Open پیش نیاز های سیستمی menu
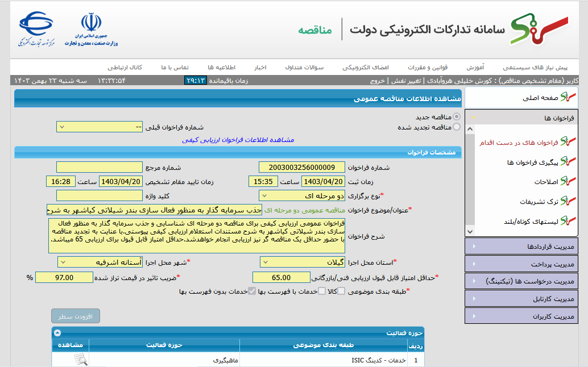This screenshot has width=588, height=367. pyautogui.click(x=535, y=68)
